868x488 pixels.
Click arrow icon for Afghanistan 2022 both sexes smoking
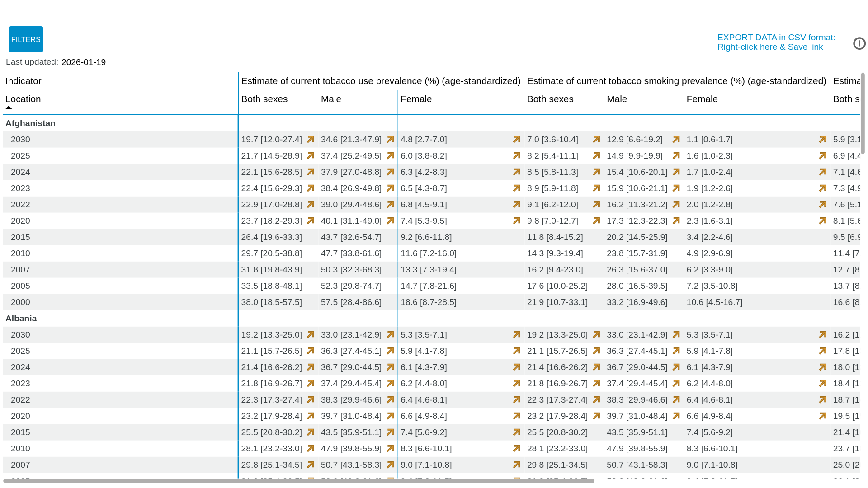(x=596, y=205)
